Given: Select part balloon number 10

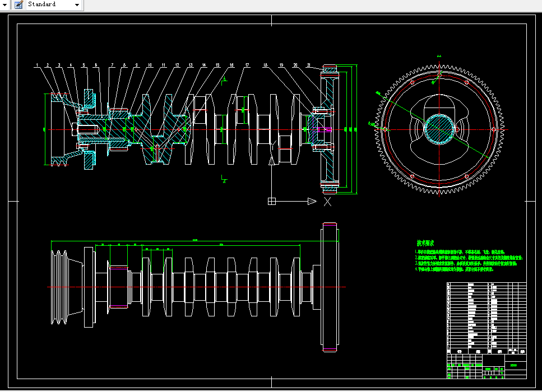Looking at the screenshot, I should (150, 66).
